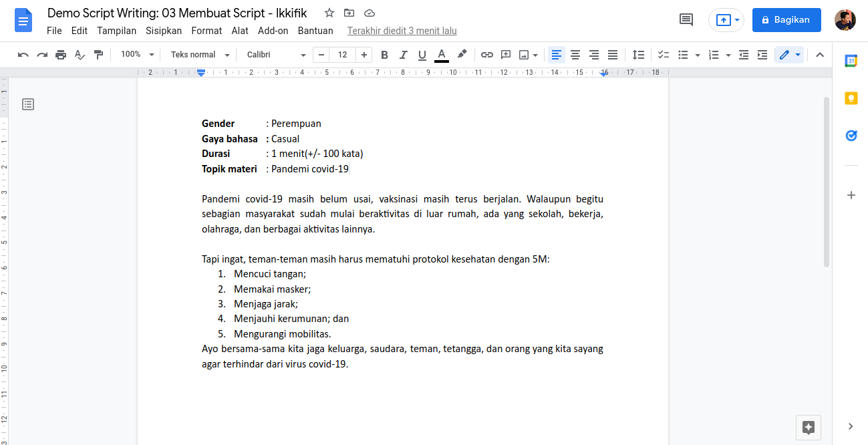Image resolution: width=868 pixels, height=445 pixels.
Task: Open the 'Terakhir diedit 3 menit lalu' link
Action: click(x=402, y=31)
